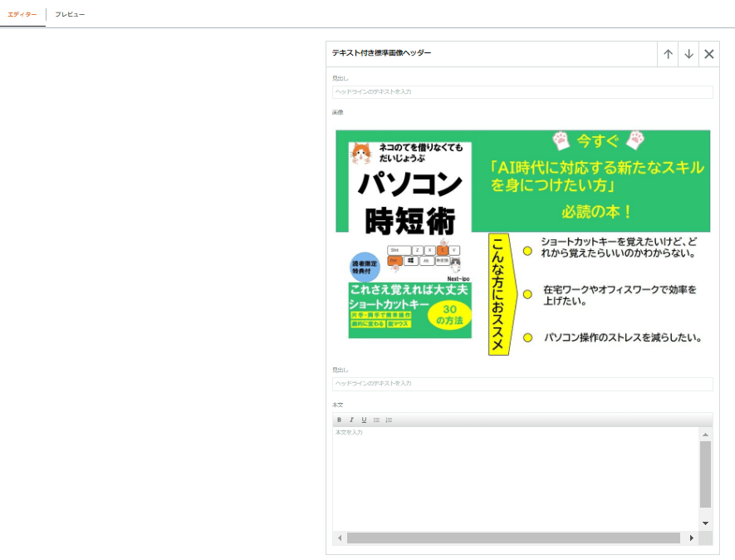Viewport: 735px width, 560px height.
Task: Move the module down with arrow icon
Action: [688, 54]
